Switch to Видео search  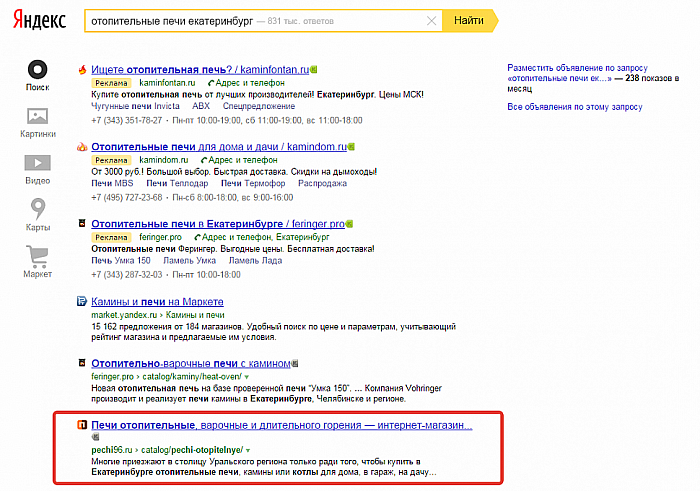(x=38, y=170)
